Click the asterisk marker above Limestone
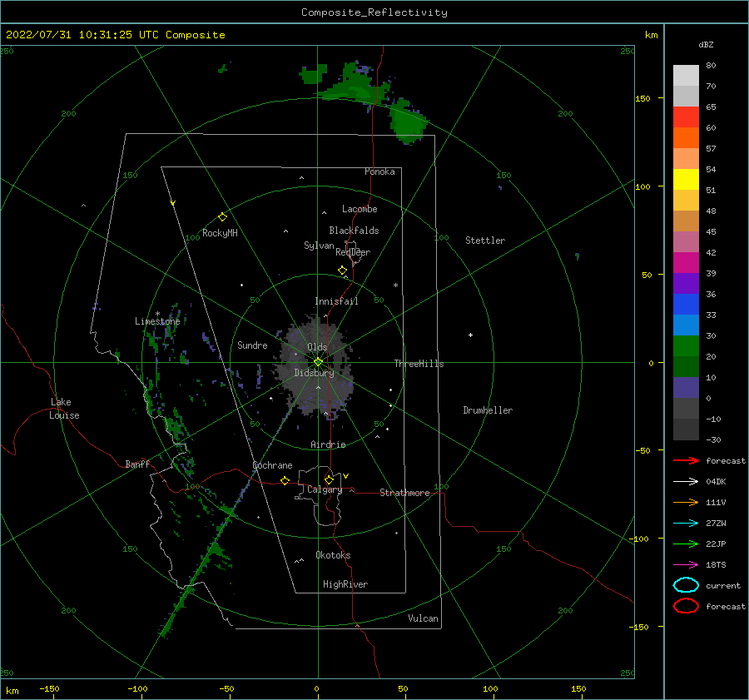Image resolution: width=749 pixels, height=700 pixels. click(x=157, y=314)
